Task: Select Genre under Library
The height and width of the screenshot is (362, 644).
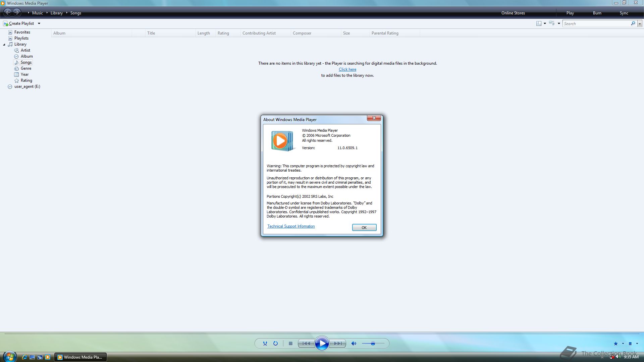Action: tap(26, 68)
